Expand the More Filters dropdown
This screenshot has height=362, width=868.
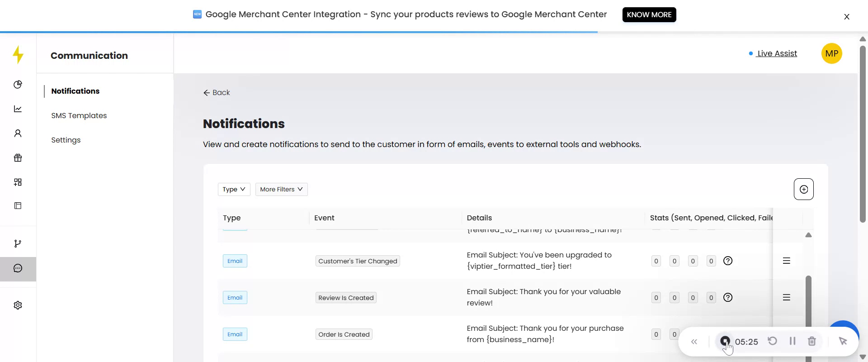[281, 189]
